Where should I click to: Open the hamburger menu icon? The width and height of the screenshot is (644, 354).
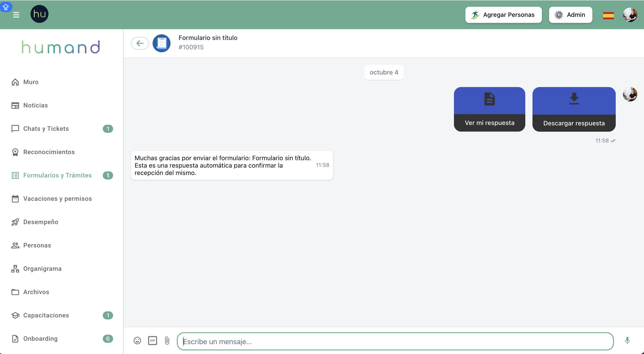(16, 15)
